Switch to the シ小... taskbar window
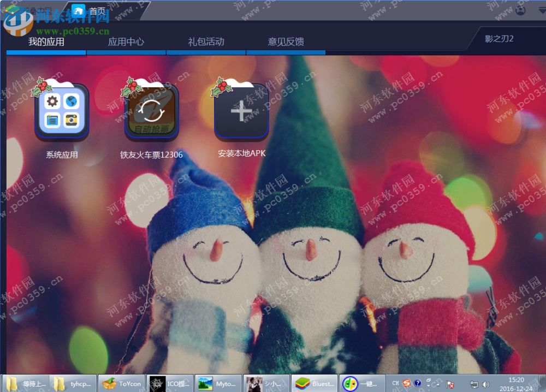 click(266, 384)
